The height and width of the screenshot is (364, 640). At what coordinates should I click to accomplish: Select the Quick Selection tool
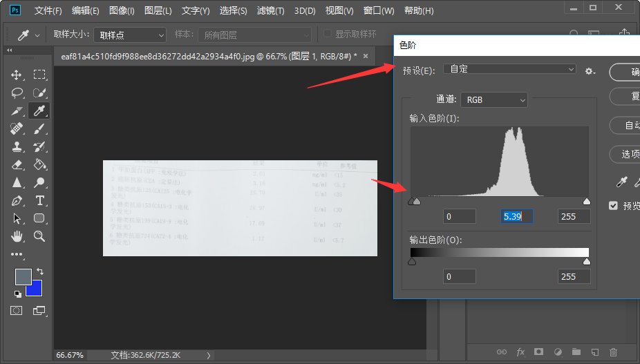pyautogui.click(x=39, y=93)
